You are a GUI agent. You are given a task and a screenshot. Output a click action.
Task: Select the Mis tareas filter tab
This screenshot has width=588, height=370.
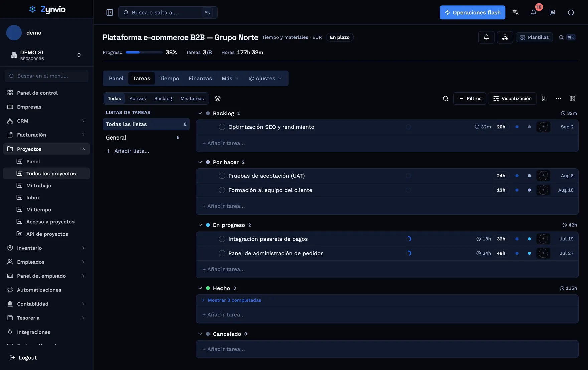coord(192,99)
